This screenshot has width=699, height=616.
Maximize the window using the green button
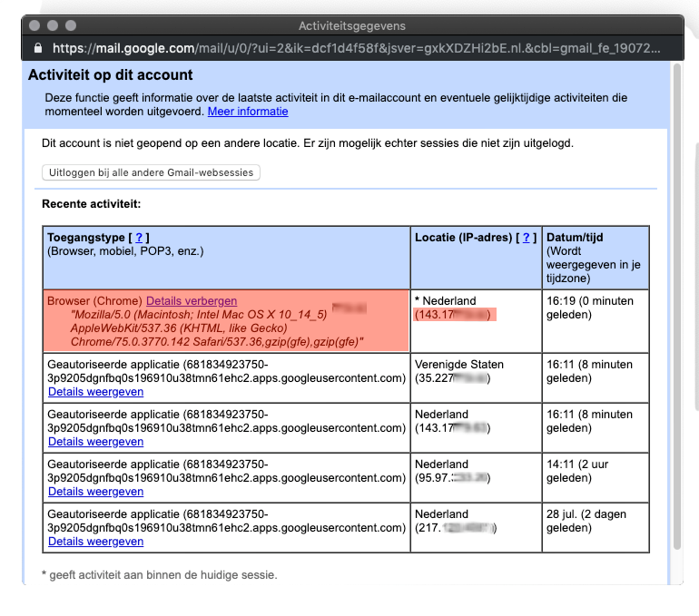click(x=73, y=26)
